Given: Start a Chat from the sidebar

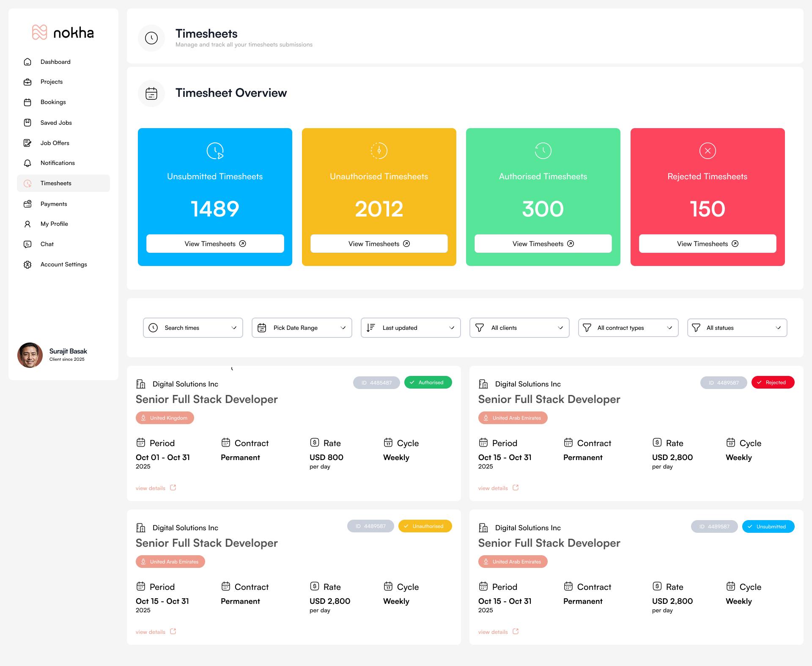Looking at the screenshot, I should (x=47, y=244).
